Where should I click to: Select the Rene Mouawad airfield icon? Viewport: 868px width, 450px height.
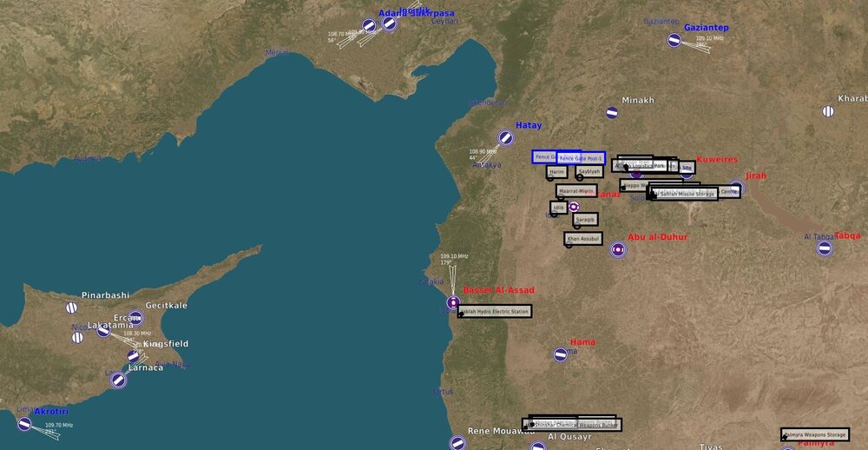tap(457, 443)
